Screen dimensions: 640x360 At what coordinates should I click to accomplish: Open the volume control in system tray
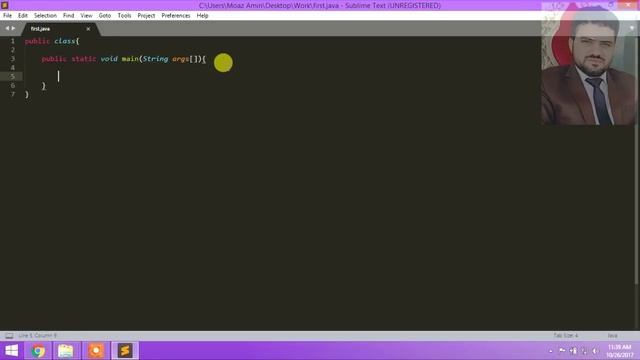point(595,351)
